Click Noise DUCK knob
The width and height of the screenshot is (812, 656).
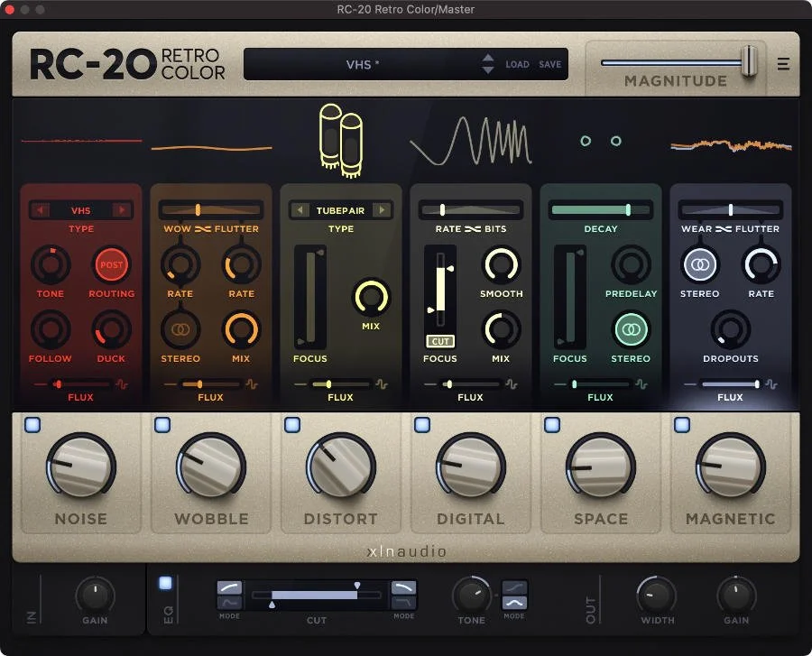click(111, 329)
